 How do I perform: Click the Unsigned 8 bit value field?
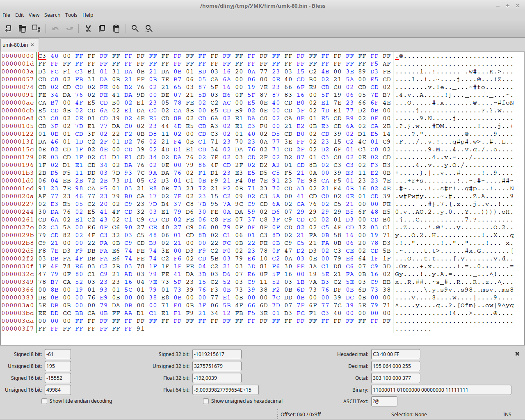(57, 366)
